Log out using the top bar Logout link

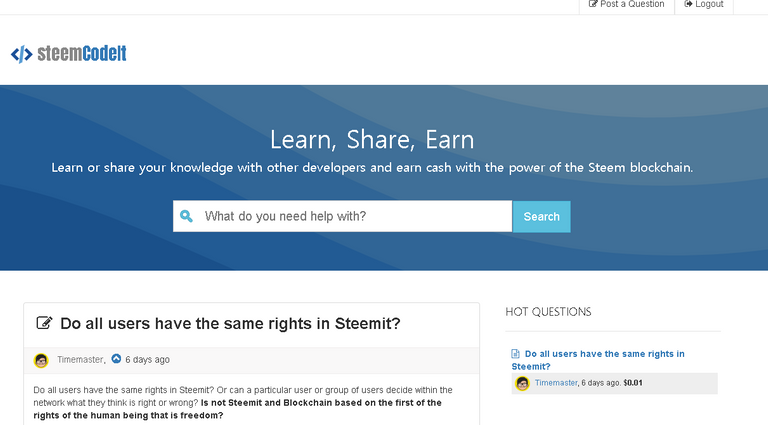(704, 5)
